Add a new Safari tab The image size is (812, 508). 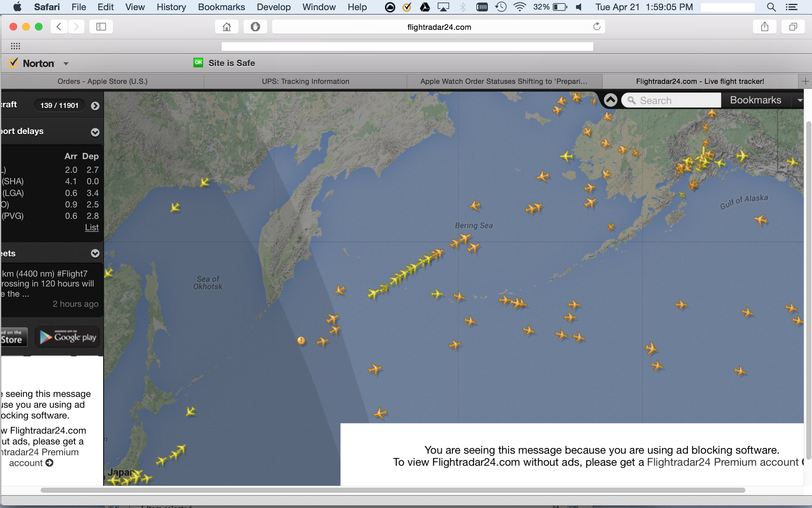point(805,81)
